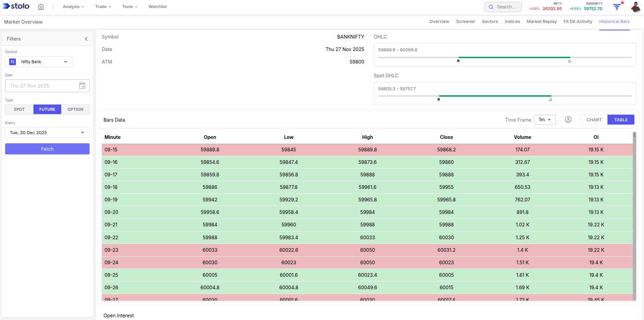Open the Watchlist link

158,7
